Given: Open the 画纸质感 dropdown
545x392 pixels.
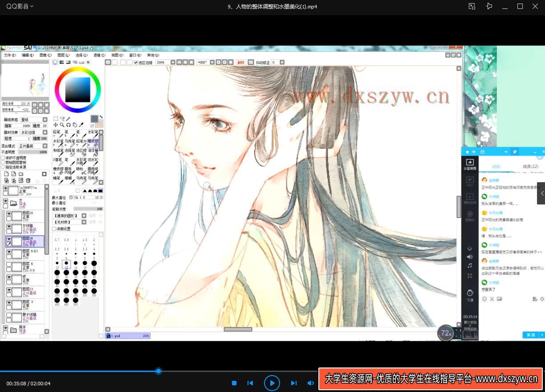Looking at the screenshot, I should pos(45,119).
